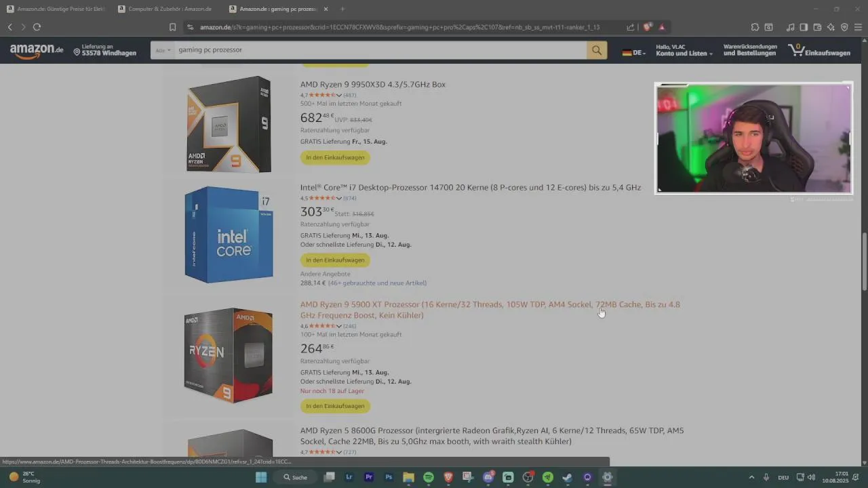The width and height of the screenshot is (868, 488).
Task: Click the microphone icon in system tray
Action: [766, 477]
